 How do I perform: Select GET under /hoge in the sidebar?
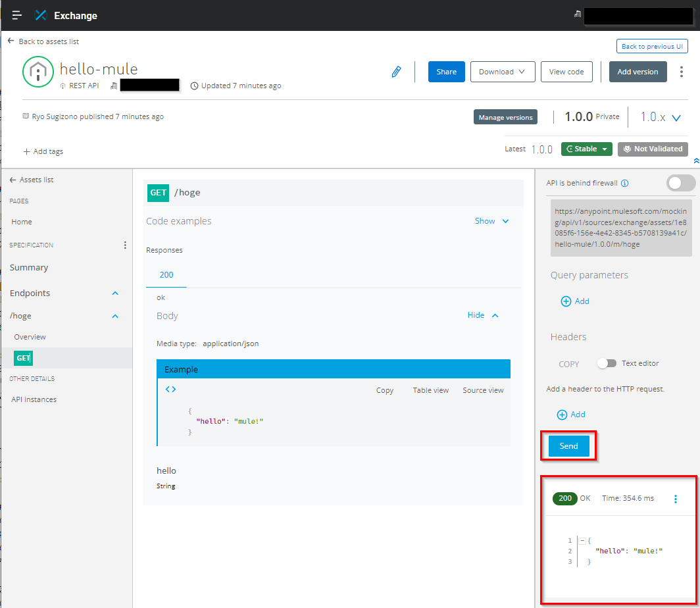23,357
